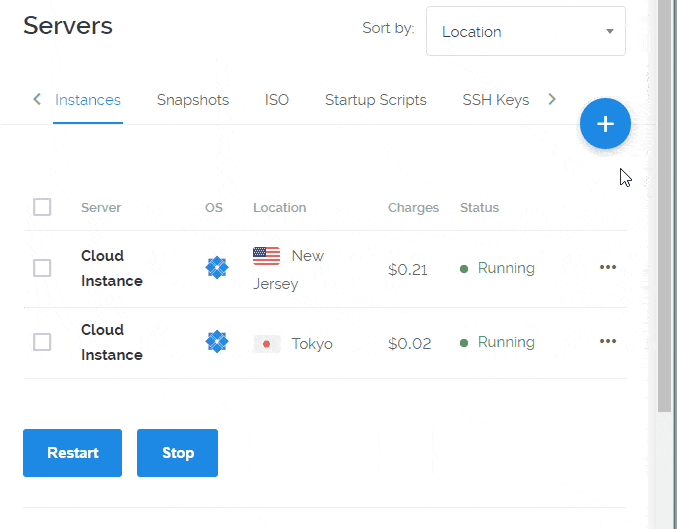The height and width of the screenshot is (529, 677).
Task: Check the Tokyo instance checkbox
Action: point(42,342)
